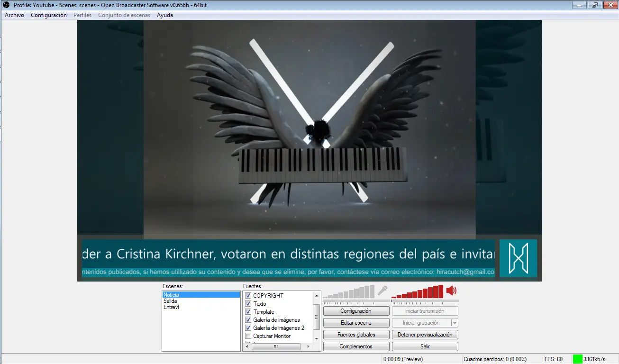Open the Perfiles menu

coord(82,15)
